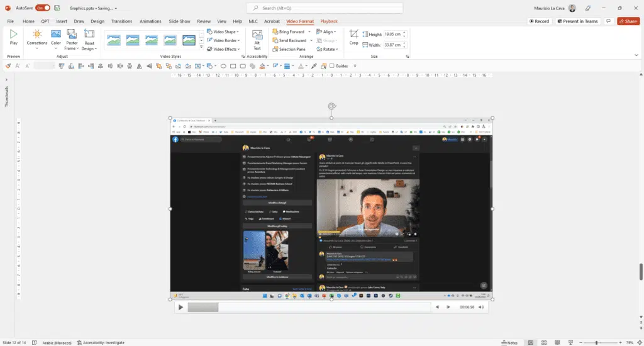Enable the Guides checkbox
This screenshot has height=346, width=644.
(331, 65)
